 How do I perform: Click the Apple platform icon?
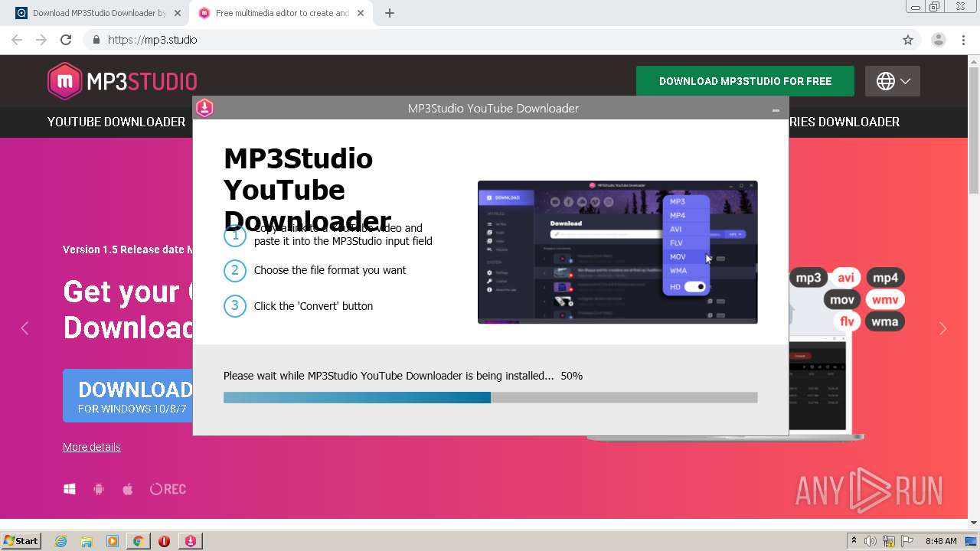click(128, 489)
